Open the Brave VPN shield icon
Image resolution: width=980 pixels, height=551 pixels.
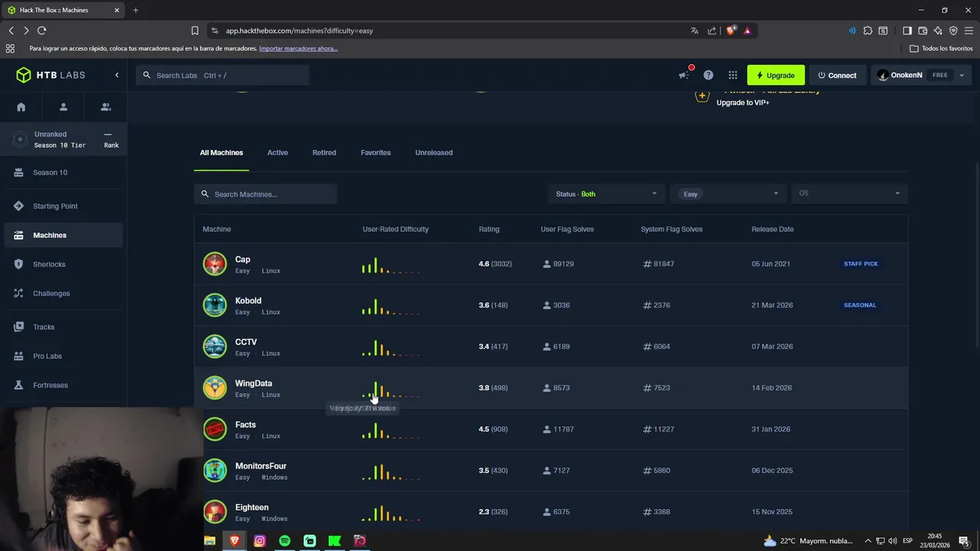coord(953,31)
